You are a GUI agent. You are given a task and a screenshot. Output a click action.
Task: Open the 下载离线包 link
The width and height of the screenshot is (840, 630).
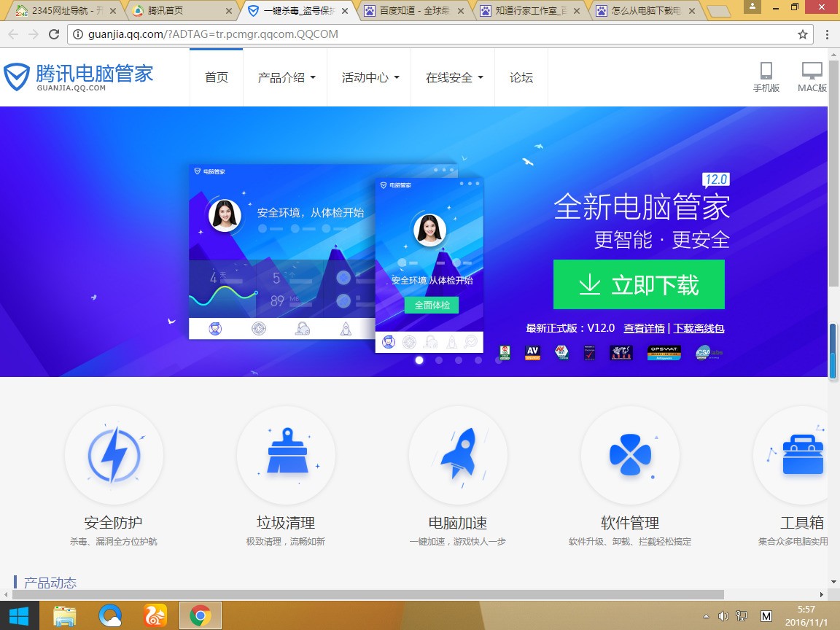tap(699, 328)
